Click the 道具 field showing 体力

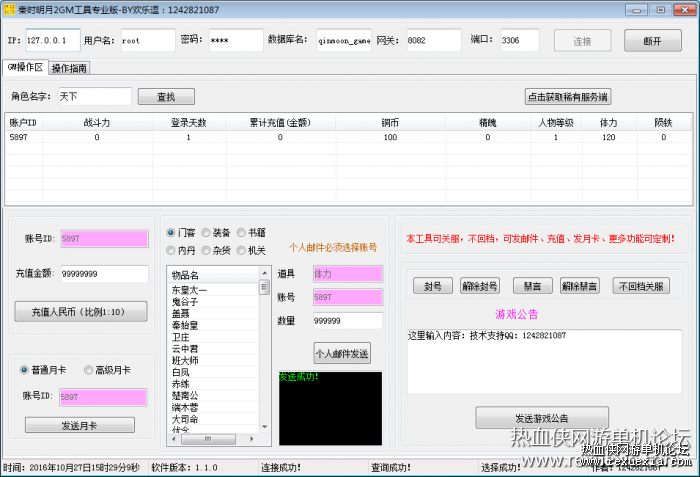tap(348, 274)
